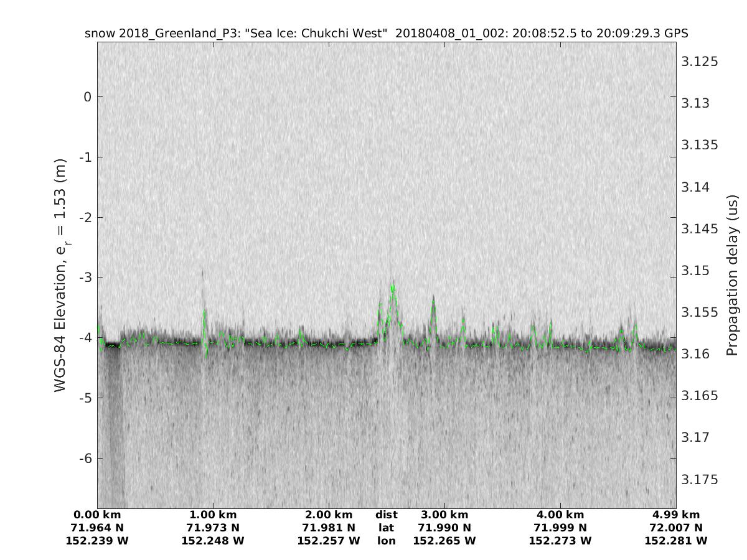Select the 3.00 km x-axis tick label
The height and width of the screenshot is (560, 747).
[x=444, y=515]
